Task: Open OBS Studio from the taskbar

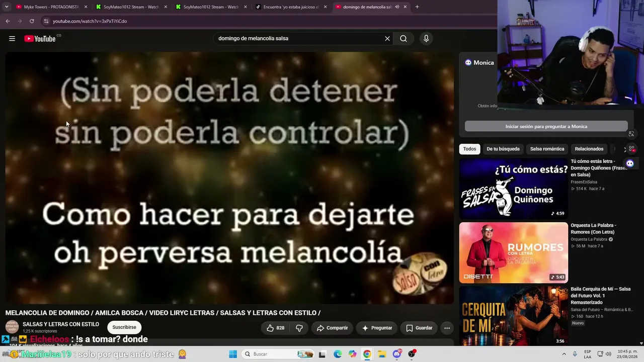Action: pos(412,354)
